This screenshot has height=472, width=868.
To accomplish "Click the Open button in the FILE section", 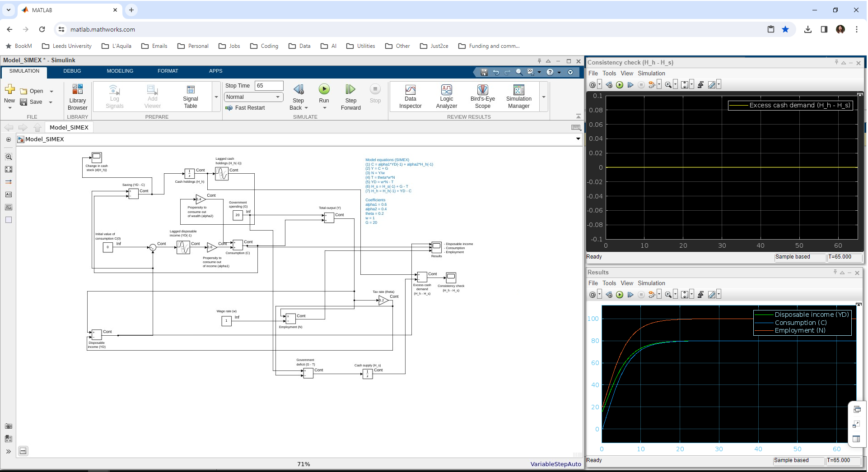I will click(x=32, y=91).
